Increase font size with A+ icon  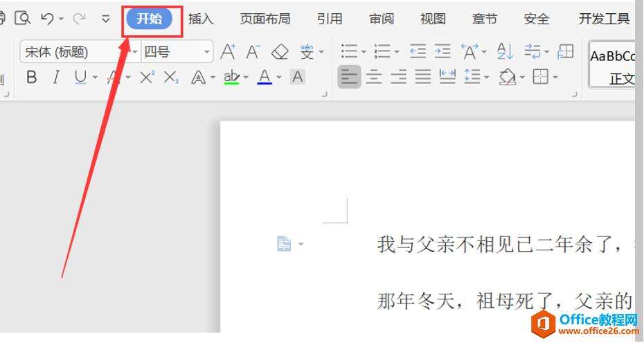(x=229, y=52)
